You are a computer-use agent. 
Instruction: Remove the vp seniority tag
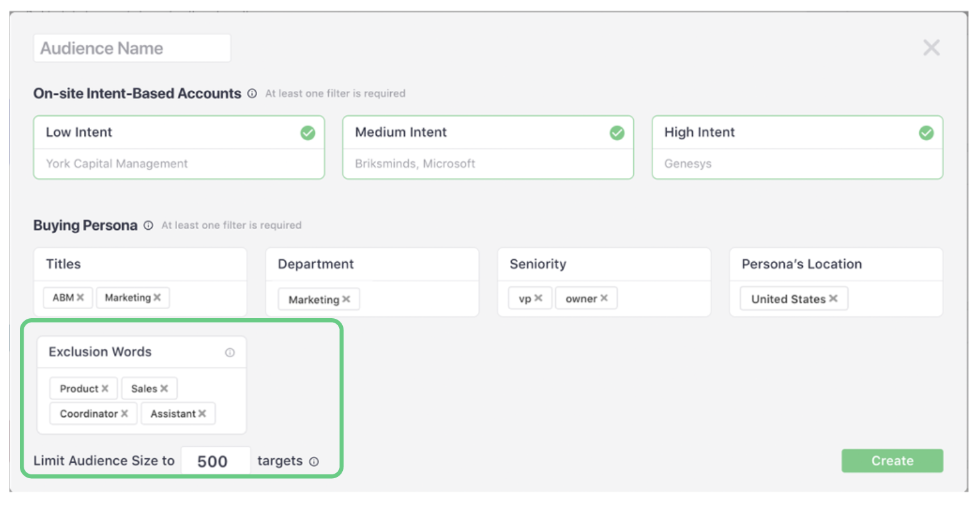[539, 298]
